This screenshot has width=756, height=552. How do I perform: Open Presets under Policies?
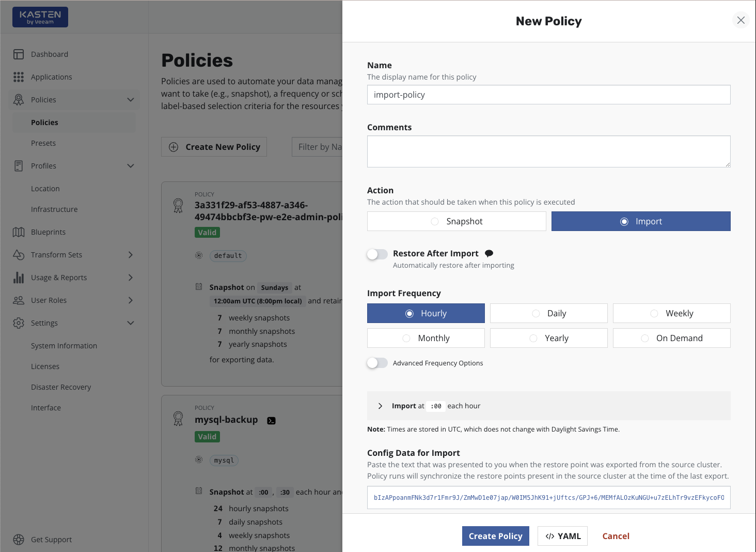[x=43, y=143]
